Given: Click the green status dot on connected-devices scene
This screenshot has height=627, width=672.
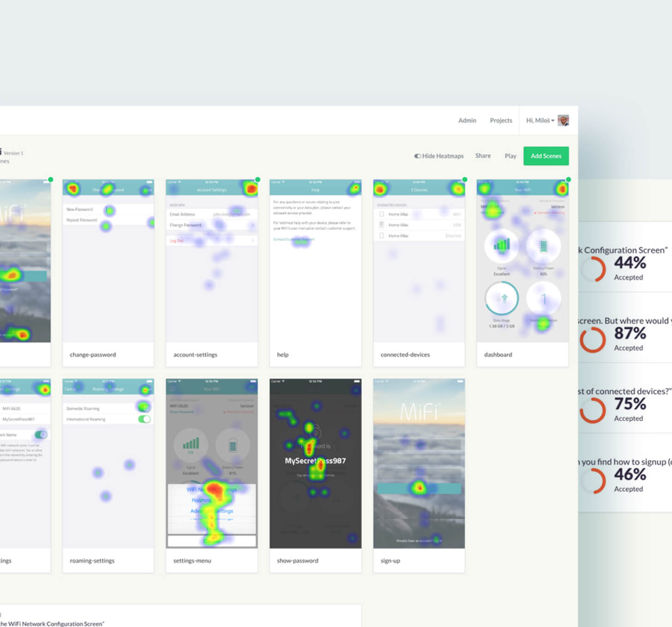Looking at the screenshot, I should coord(465,180).
